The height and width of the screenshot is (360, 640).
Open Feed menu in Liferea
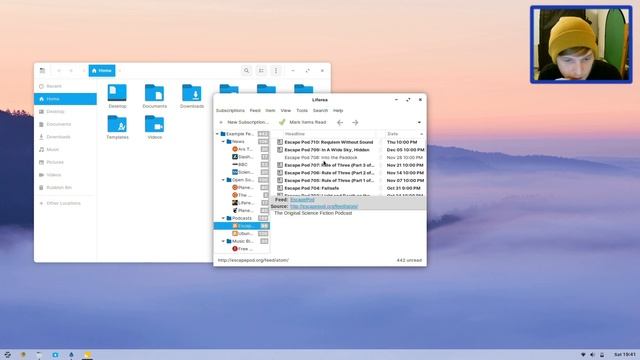[255, 111]
